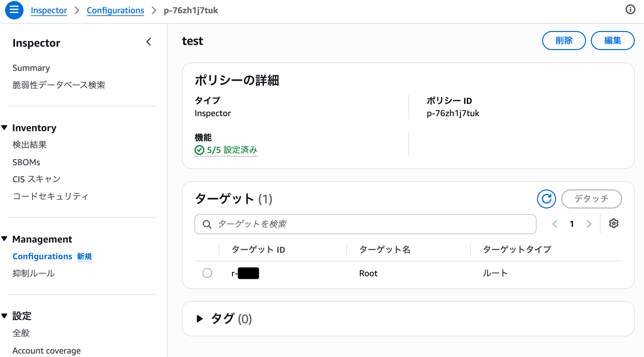Click the デタッチ button
Image resolution: width=644 pixels, height=357 pixels.
(x=592, y=199)
